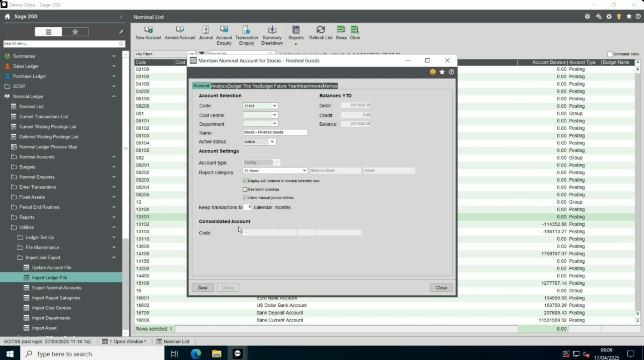Click the smiley feedback icon in dialog
The width and height of the screenshot is (644, 360).
(x=433, y=72)
